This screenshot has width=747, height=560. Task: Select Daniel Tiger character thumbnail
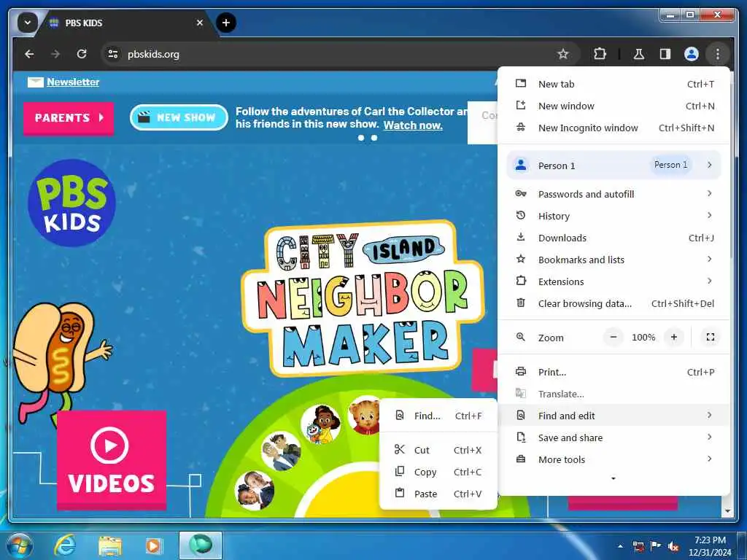tap(363, 416)
